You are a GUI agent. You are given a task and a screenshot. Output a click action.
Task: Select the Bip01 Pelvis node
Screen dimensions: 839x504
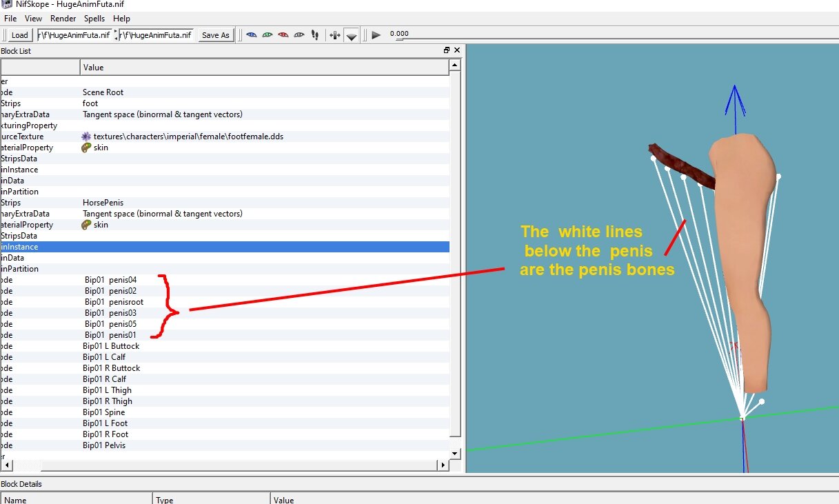pos(225,445)
